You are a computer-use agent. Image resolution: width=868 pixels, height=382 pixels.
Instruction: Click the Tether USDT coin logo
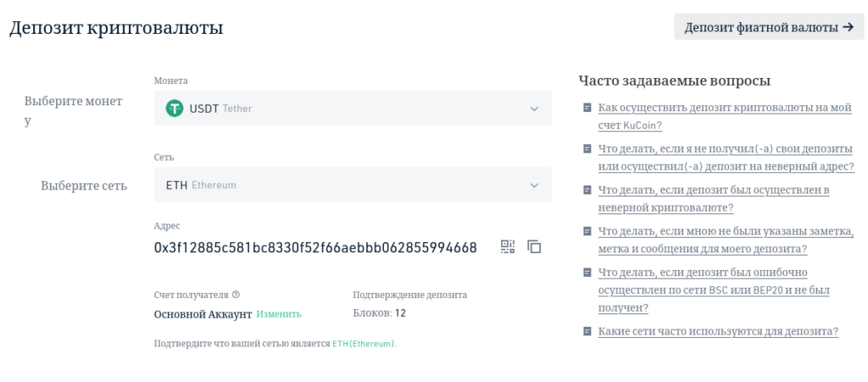point(175,108)
